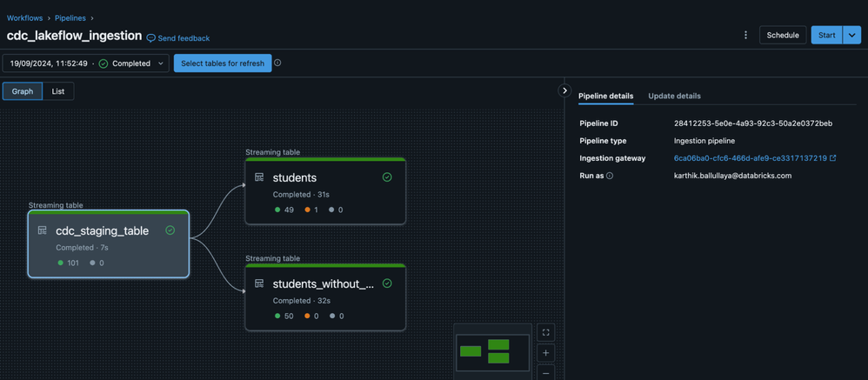Zoom in the graph with plus icon
The width and height of the screenshot is (868, 380).
tap(546, 353)
